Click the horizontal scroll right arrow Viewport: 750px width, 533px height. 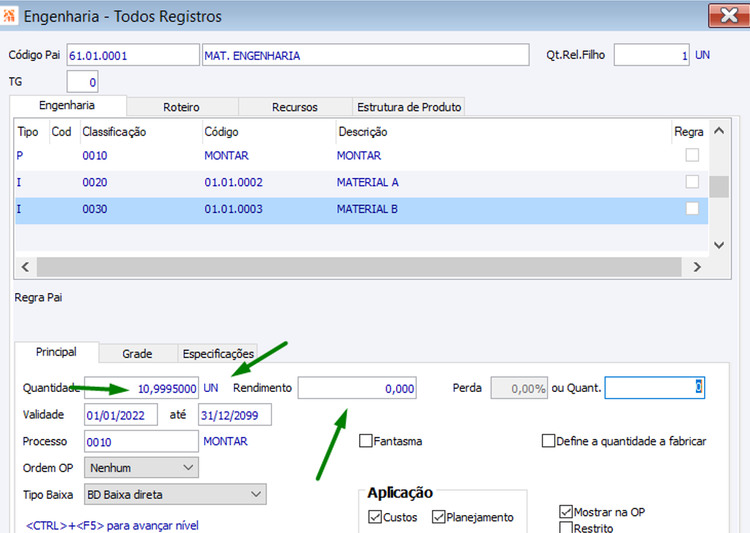(697, 266)
